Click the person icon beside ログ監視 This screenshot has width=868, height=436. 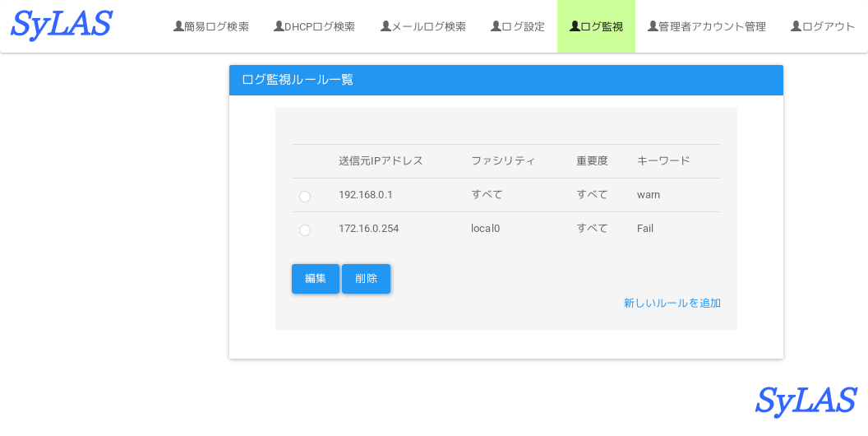(575, 26)
